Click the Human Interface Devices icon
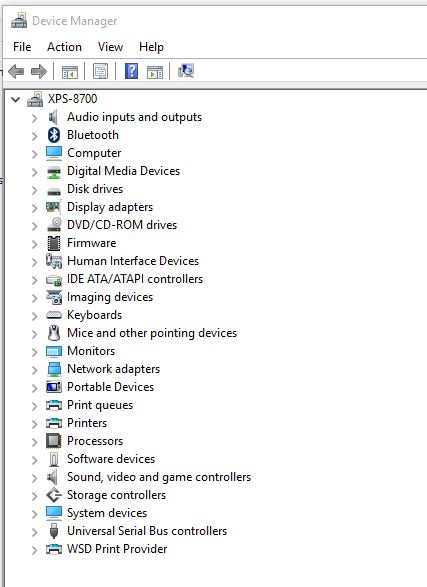Screen dimensions: 427x587 pos(54,261)
